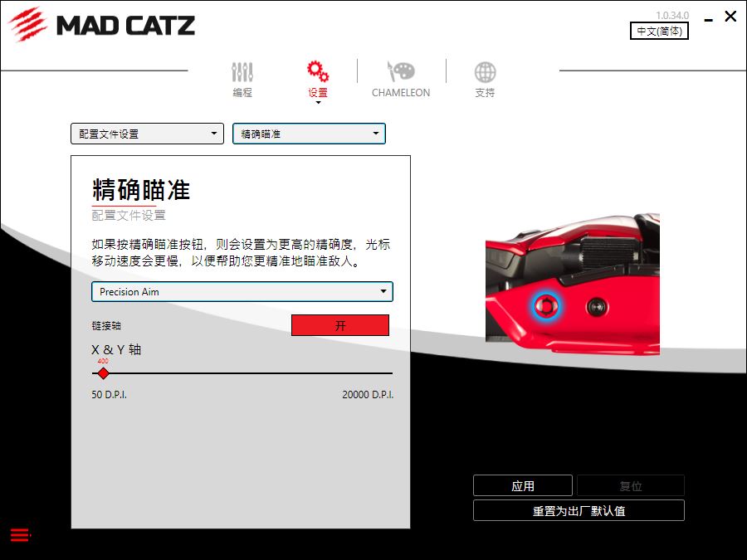The width and height of the screenshot is (747, 560).
Task: Open the 配置文件设置 dropdown
Action: pos(147,134)
